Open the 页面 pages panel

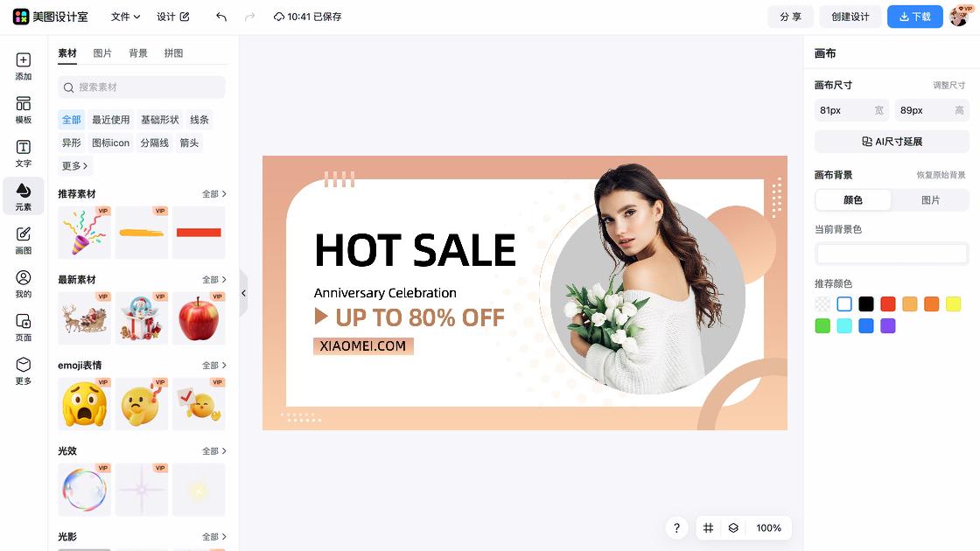click(23, 327)
